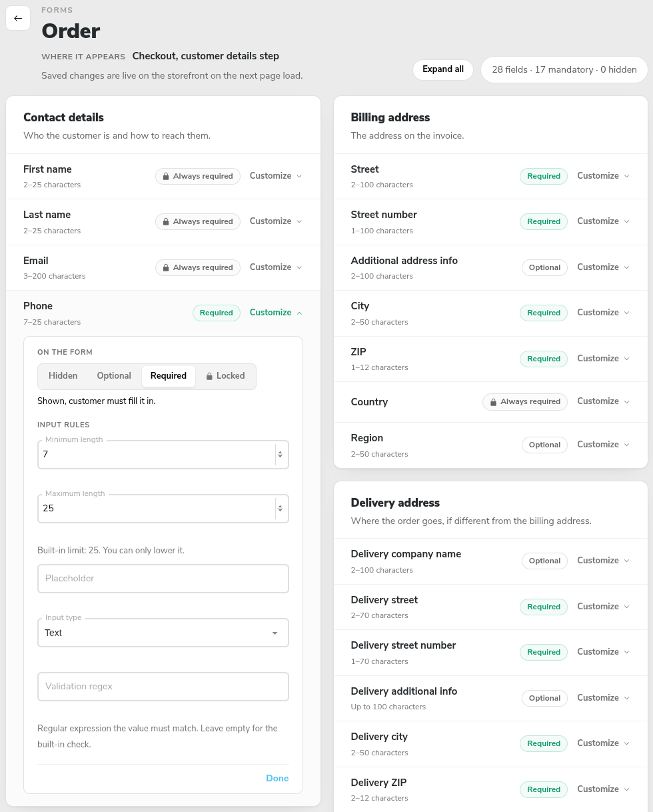Viewport: 653px width, 812px height.
Task: Open Customize for Additional address info
Action: [603, 267]
